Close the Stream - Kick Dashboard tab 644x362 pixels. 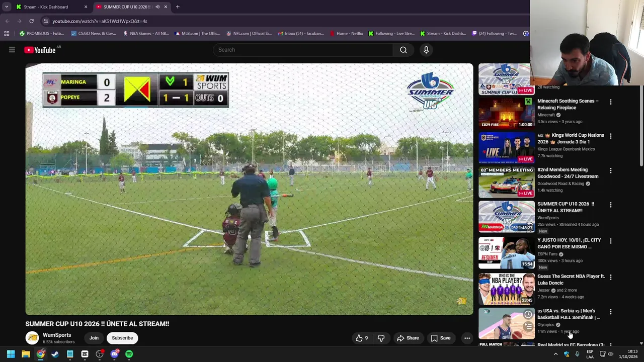(x=86, y=7)
